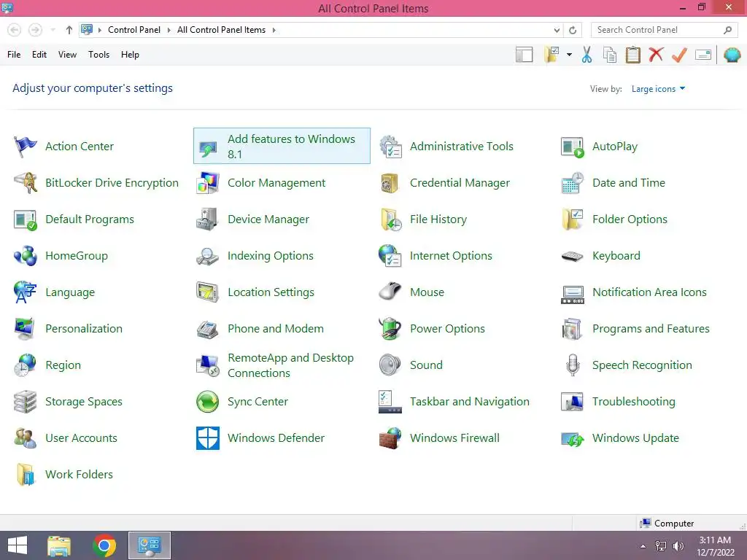Click the Sound speaker icon

[x=390, y=365]
